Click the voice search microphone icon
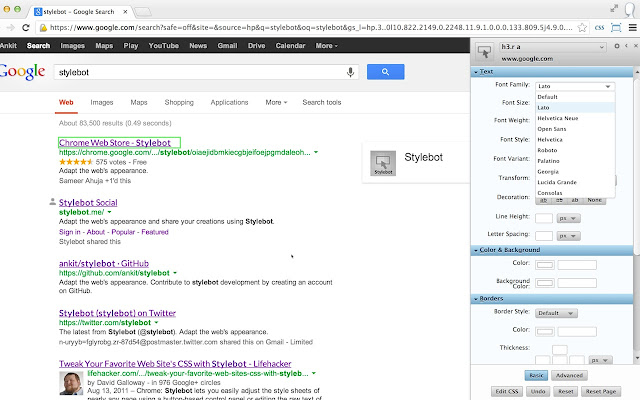The width and height of the screenshot is (640, 400). click(x=350, y=72)
